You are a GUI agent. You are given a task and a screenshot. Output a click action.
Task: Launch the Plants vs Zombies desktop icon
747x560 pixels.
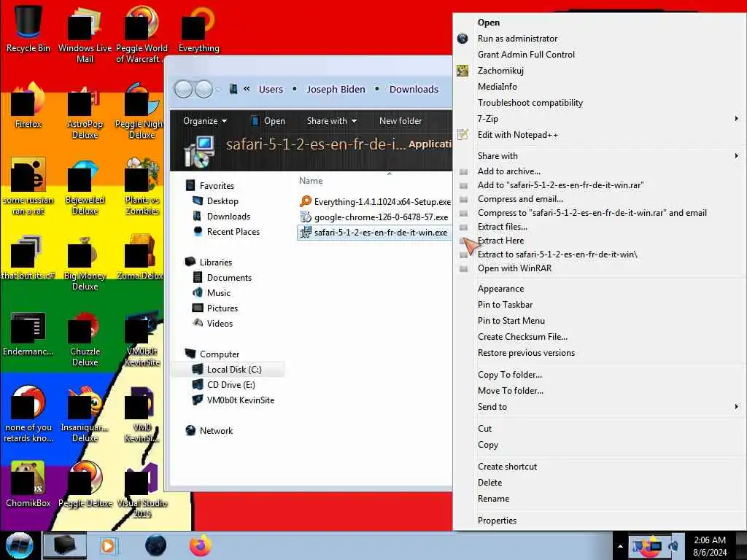click(142, 186)
